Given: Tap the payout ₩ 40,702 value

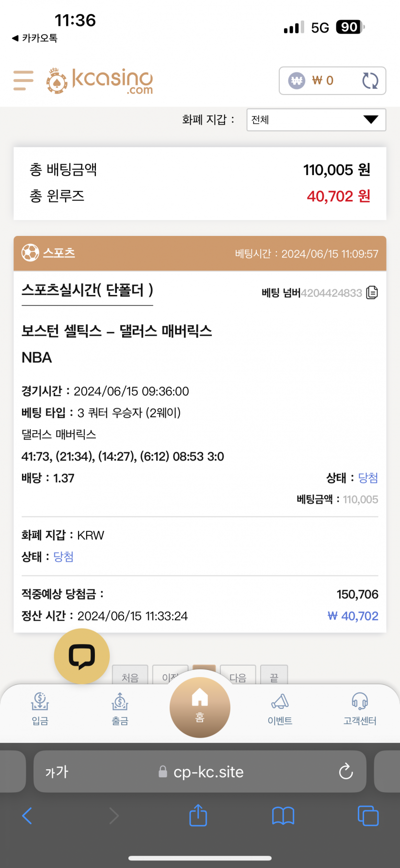Looking at the screenshot, I should 353,616.
